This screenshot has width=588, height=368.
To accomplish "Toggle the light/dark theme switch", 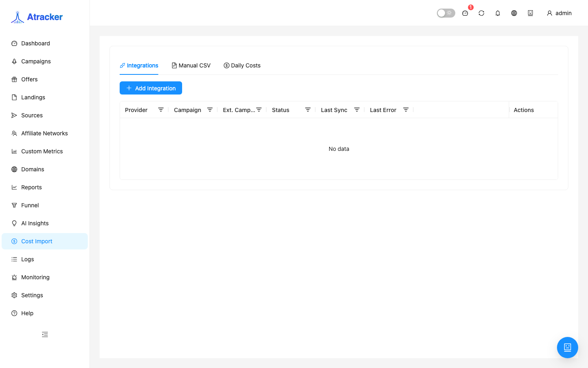I will click(446, 13).
